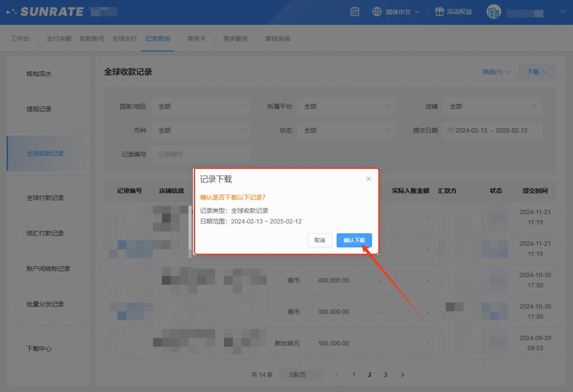The width and height of the screenshot is (573, 392).
Task: Click the user account avatar icon
Action: tap(494, 12)
